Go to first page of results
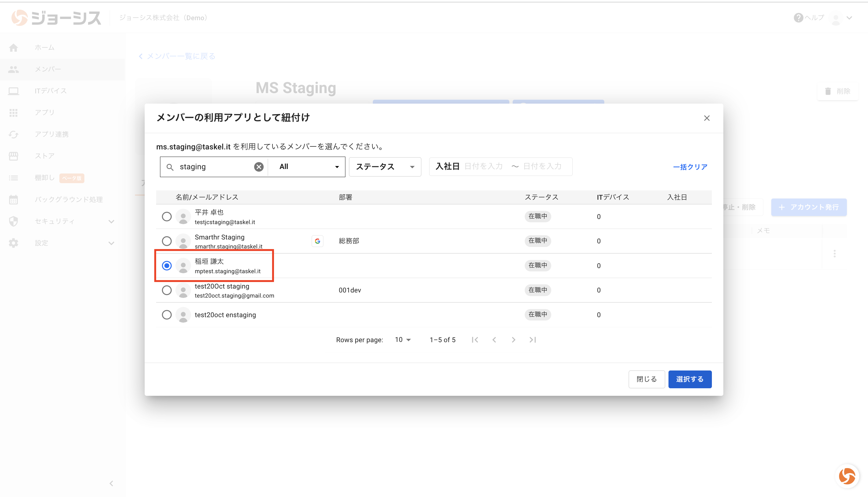The image size is (868, 497). (475, 340)
